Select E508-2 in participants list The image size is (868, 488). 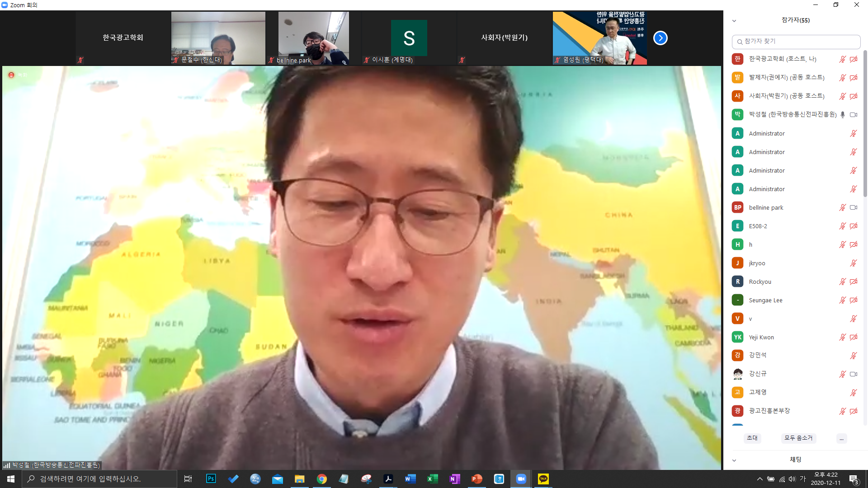point(796,226)
